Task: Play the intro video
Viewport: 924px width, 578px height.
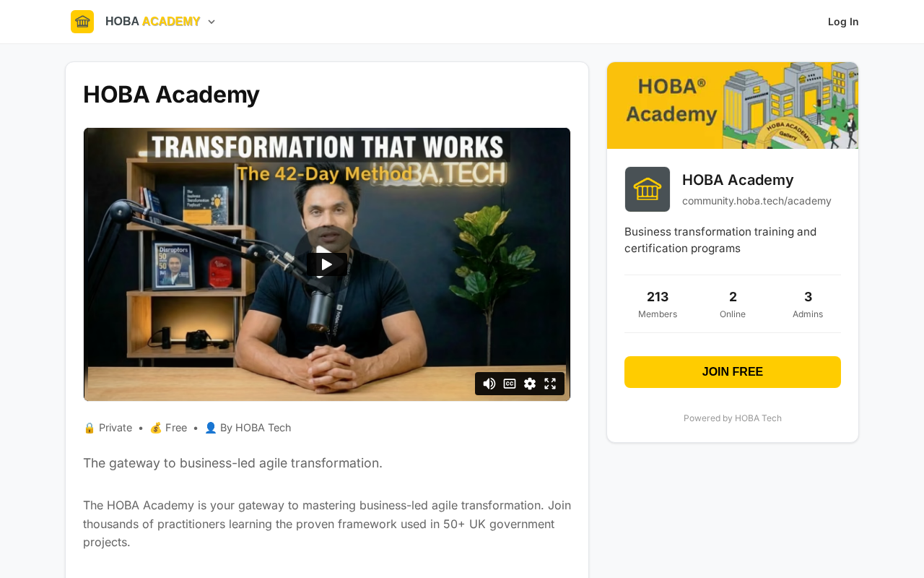Action: [x=327, y=264]
